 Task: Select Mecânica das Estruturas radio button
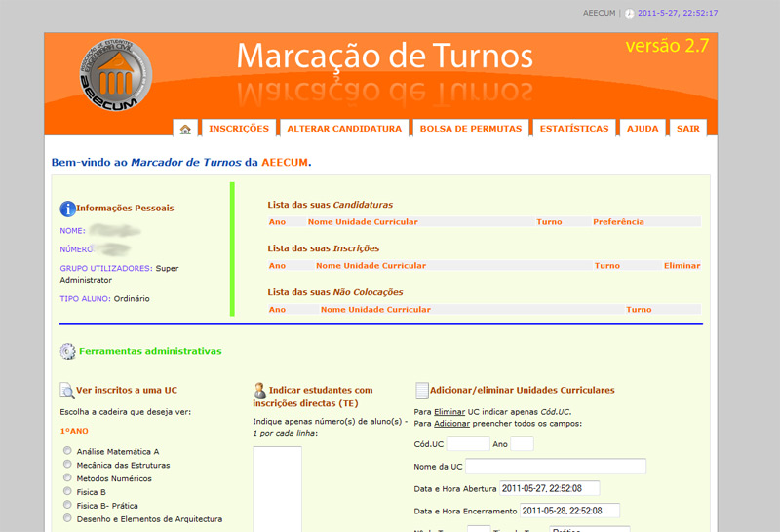tap(67, 464)
